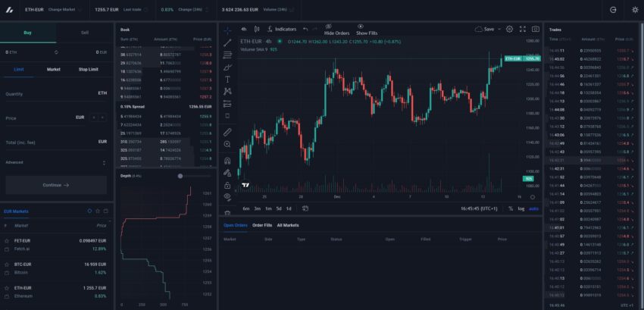644x310 pixels.
Task: Toggle magnet mode on chart
Action: point(227,161)
